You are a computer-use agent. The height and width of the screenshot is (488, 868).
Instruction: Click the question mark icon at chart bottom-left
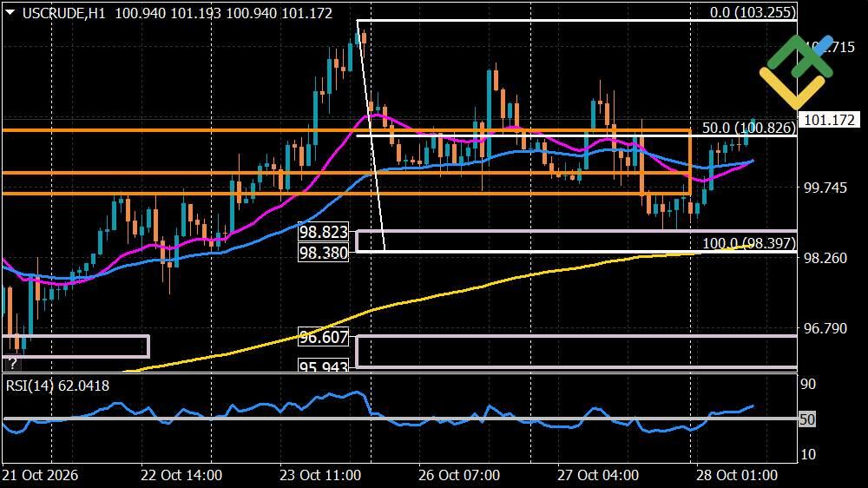pos(12,363)
